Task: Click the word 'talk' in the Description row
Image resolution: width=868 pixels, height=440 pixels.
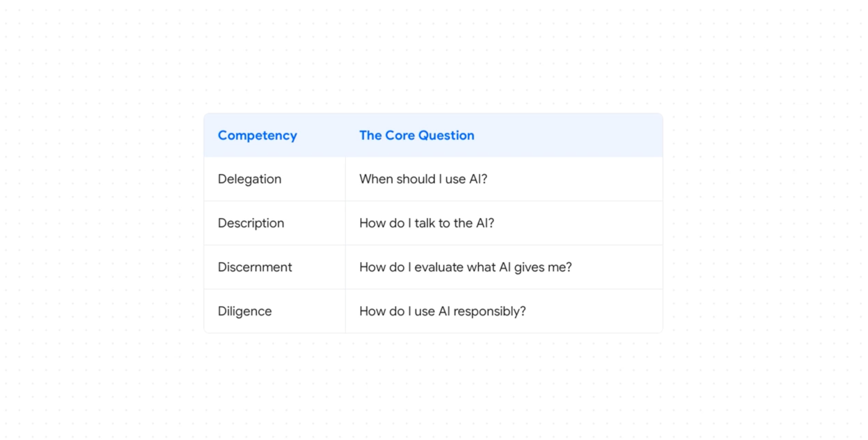Action: point(425,223)
